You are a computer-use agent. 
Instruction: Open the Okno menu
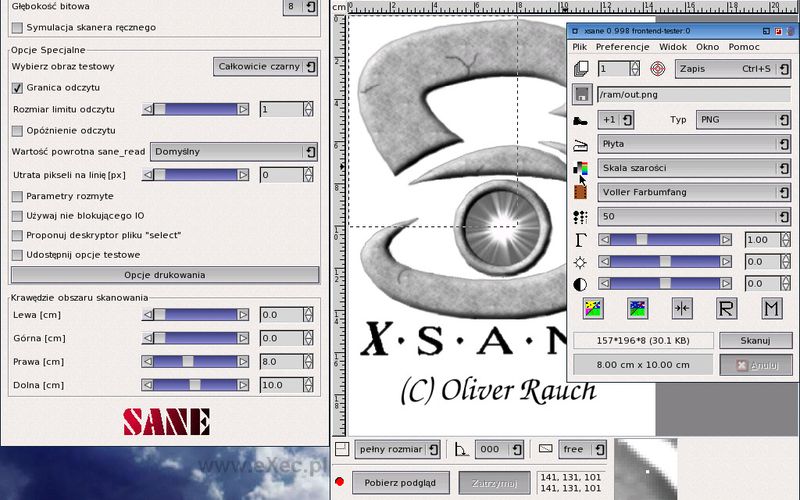click(x=707, y=47)
